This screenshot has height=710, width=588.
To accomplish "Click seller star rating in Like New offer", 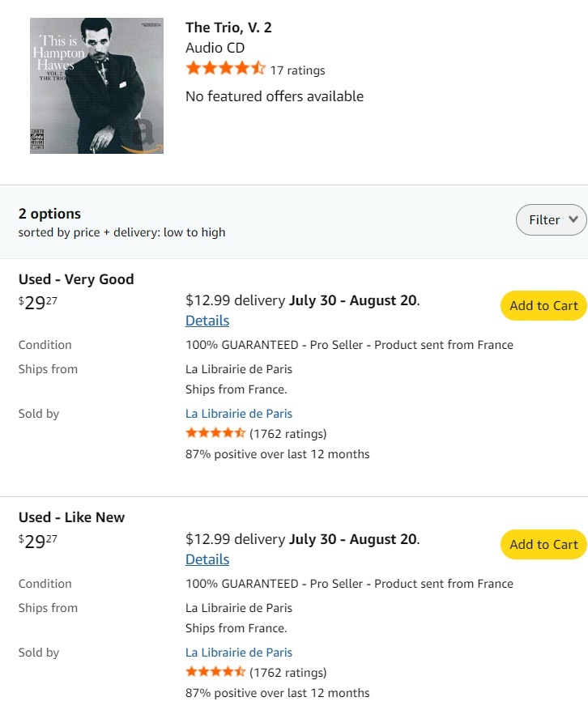I will [x=215, y=673].
